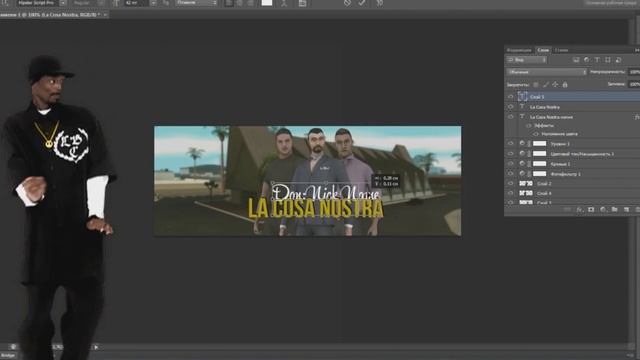Image resolution: width=640 pixels, height=360 pixels.
Task: Select the La Cosa Nostra копия layer name
Action: (x=551, y=117)
